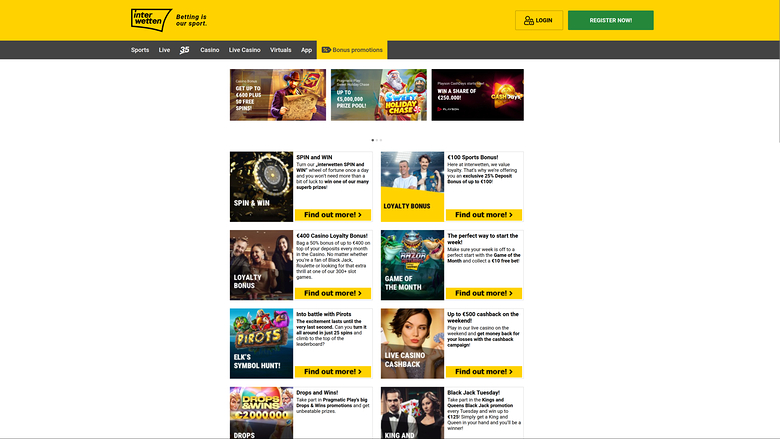Click the user icon in the Login button

click(529, 20)
